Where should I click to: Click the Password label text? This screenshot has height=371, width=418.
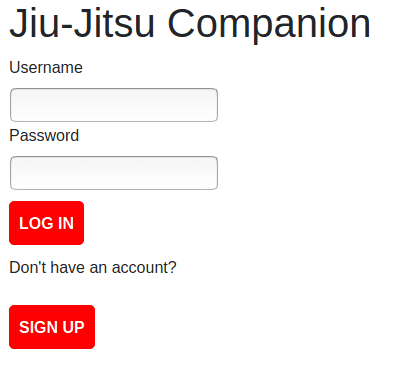(x=44, y=136)
